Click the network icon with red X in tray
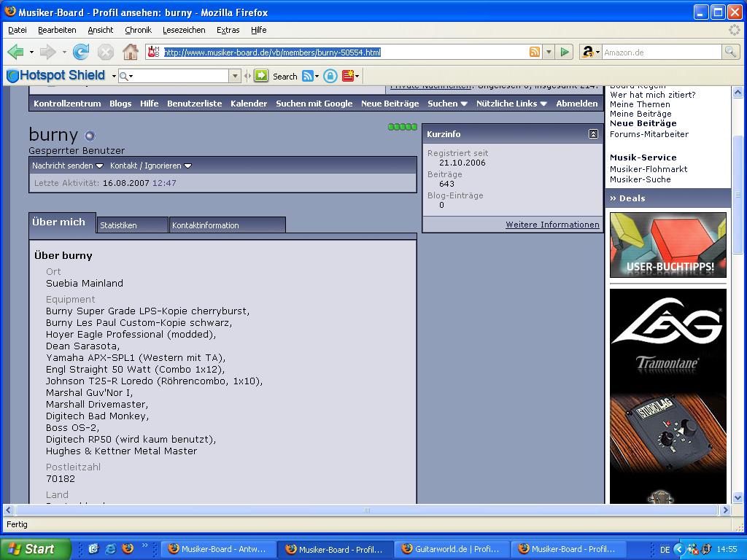 pos(693,549)
